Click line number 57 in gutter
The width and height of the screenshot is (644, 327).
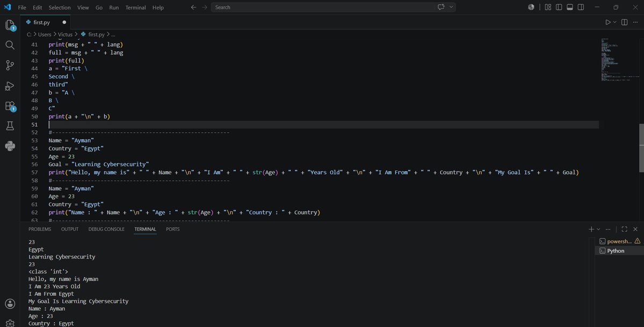(34, 172)
